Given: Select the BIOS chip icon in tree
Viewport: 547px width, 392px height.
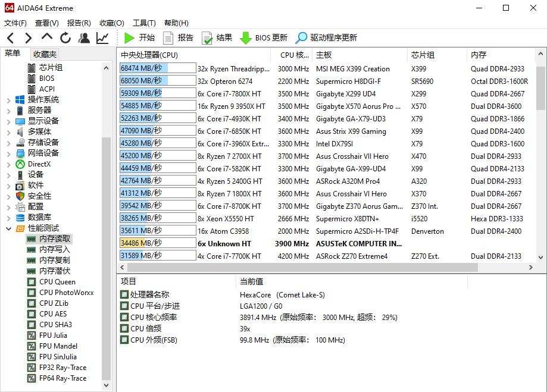Looking at the screenshot, I should [32, 79].
